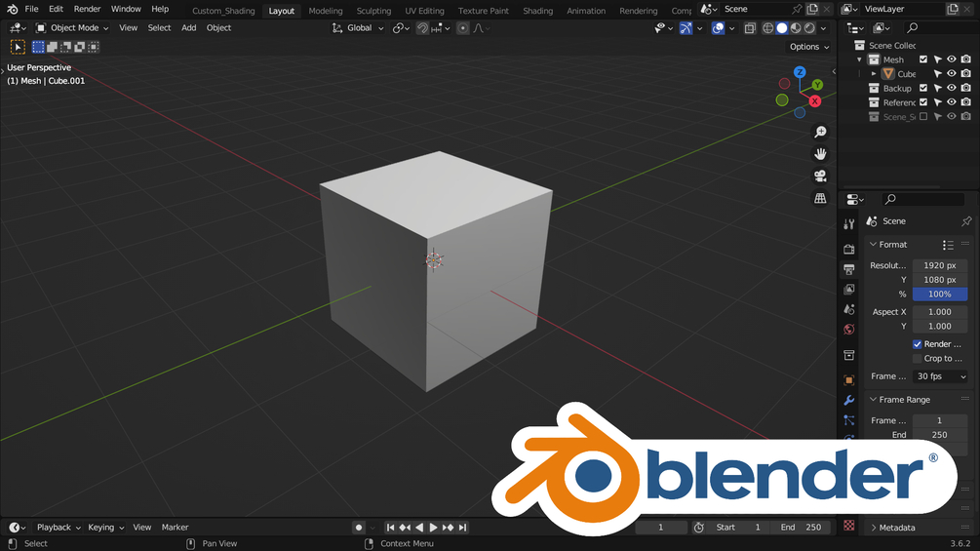
Task: Toggle viewport gizmo display
Action: 686,28
